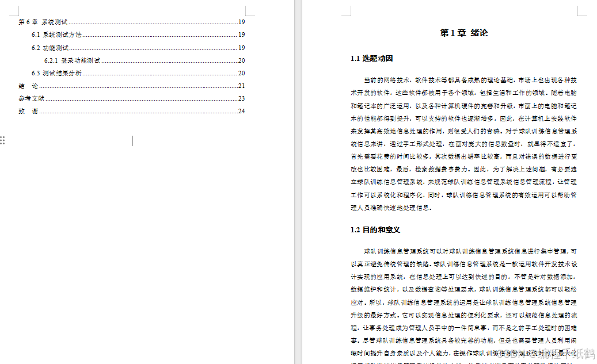
Task: Open TOC entry '6.2 功能测试'
Action: click(x=138, y=48)
